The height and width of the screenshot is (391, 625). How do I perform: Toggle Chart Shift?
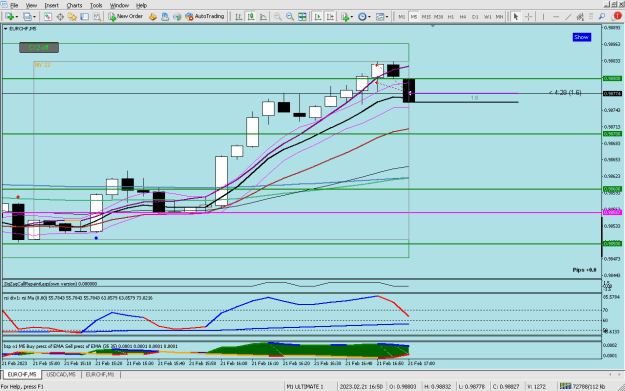tap(330, 17)
